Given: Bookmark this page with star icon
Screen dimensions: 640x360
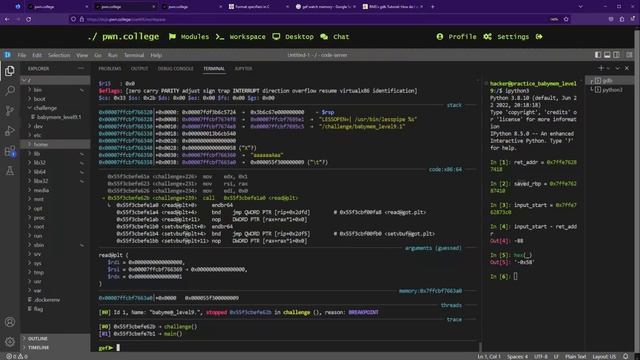Looking at the screenshot, I should [x=566, y=19].
